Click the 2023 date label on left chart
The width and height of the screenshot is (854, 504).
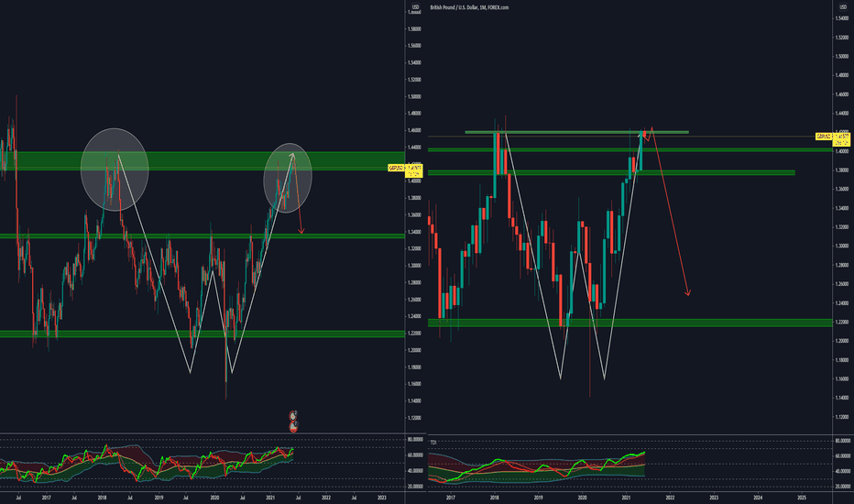point(382,498)
